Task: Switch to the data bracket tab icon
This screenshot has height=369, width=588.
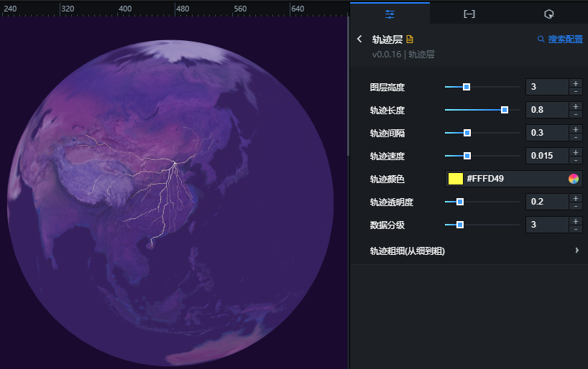Action: (469, 14)
